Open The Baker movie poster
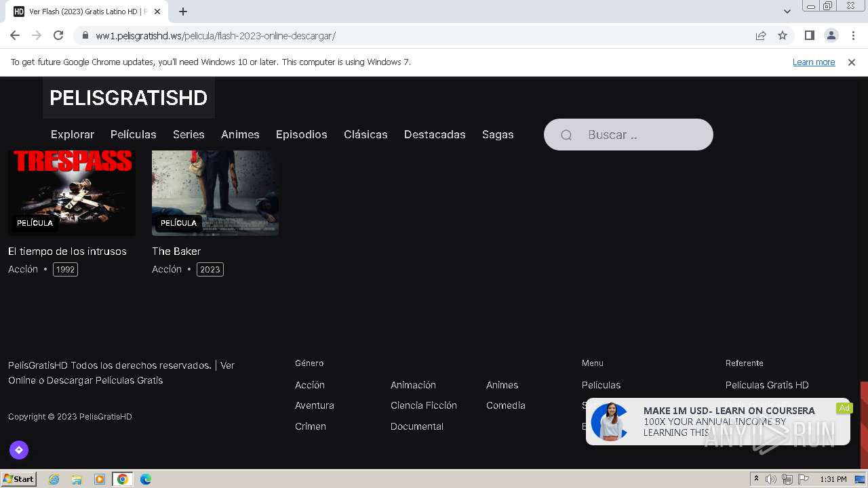 (x=215, y=192)
